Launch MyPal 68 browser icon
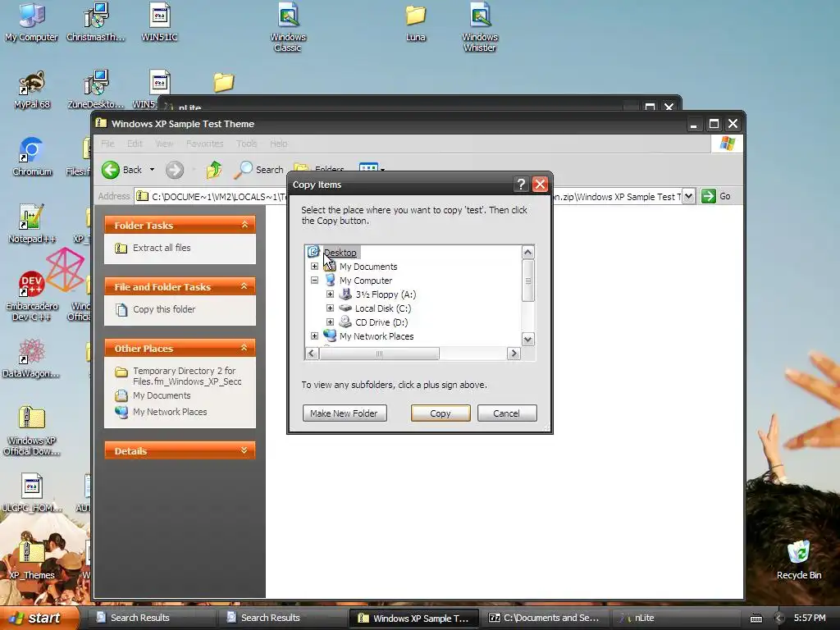Viewport: 840px width, 630px height. pyautogui.click(x=32, y=89)
